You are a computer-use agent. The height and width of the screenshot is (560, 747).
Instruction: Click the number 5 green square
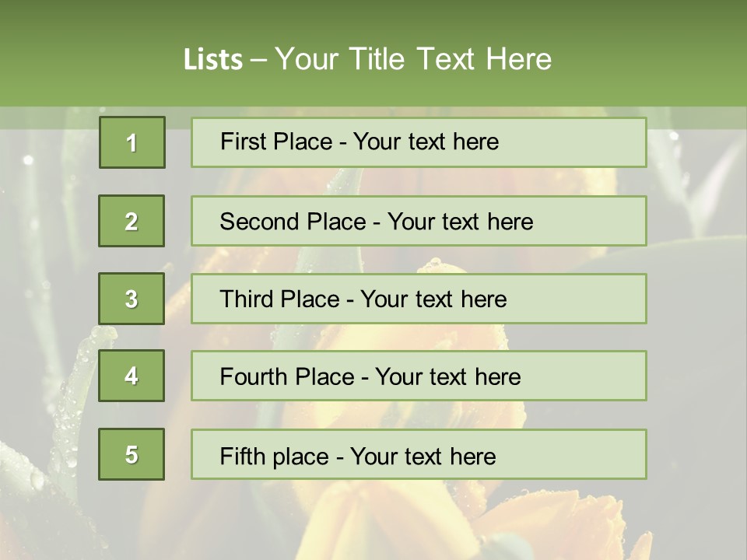pos(132,454)
